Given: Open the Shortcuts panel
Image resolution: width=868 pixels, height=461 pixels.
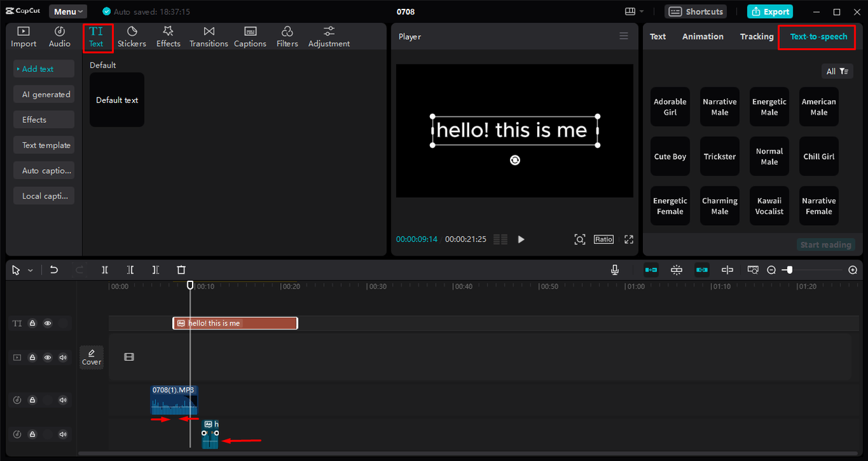Looking at the screenshot, I should tap(696, 12).
